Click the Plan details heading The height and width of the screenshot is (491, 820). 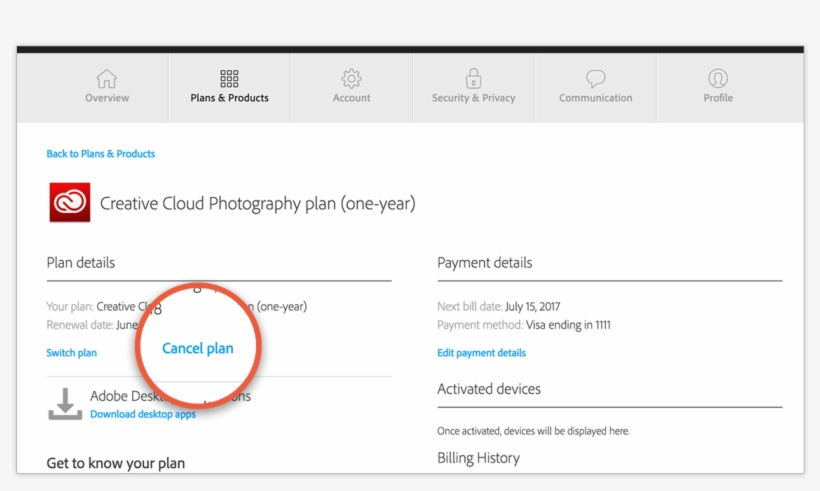coord(81,262)
